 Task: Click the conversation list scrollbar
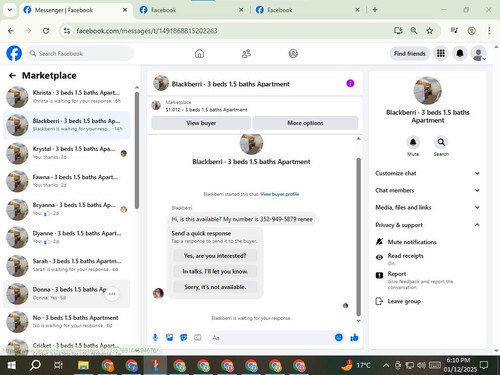click(137, 151)
